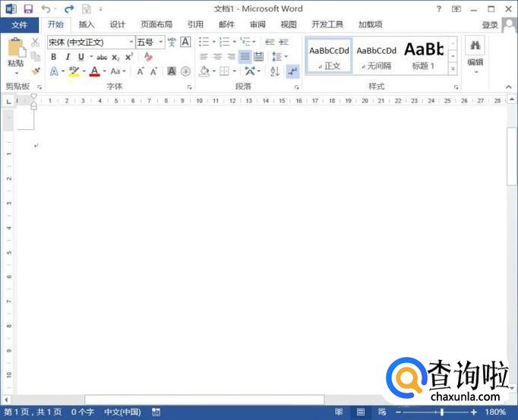Viewport: 518px width, 420px height.
Task: Click 登录 to sign in
Action: coord(490,25)
